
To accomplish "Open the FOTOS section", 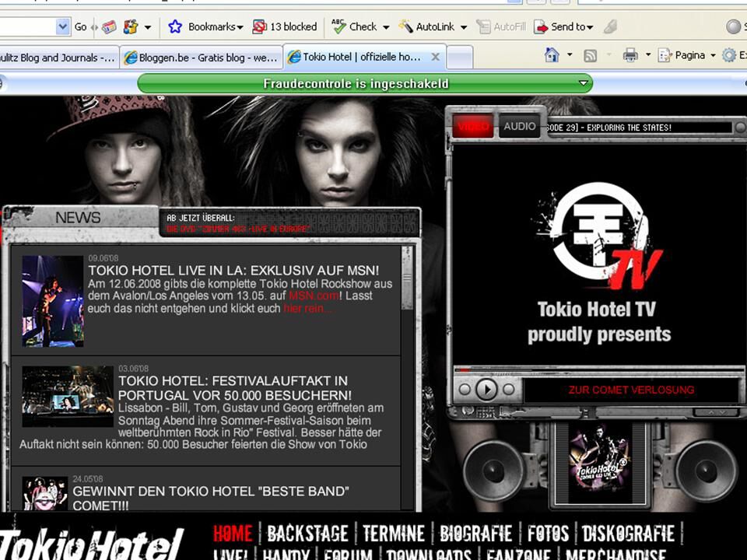I will click(x=548, y=534).
